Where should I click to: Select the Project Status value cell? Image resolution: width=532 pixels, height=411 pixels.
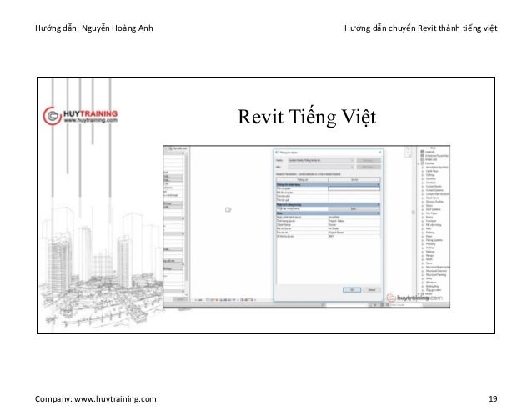[354, 221]
